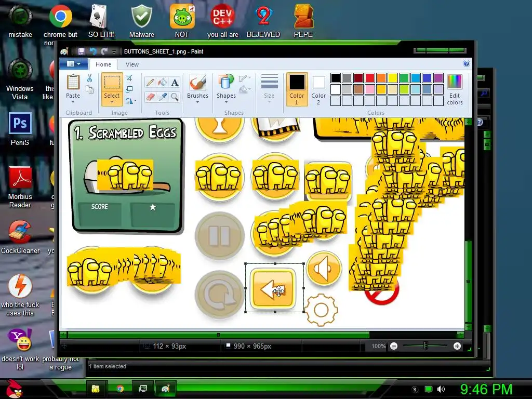Open the DEV C++ desktop icon

(222, 16)
